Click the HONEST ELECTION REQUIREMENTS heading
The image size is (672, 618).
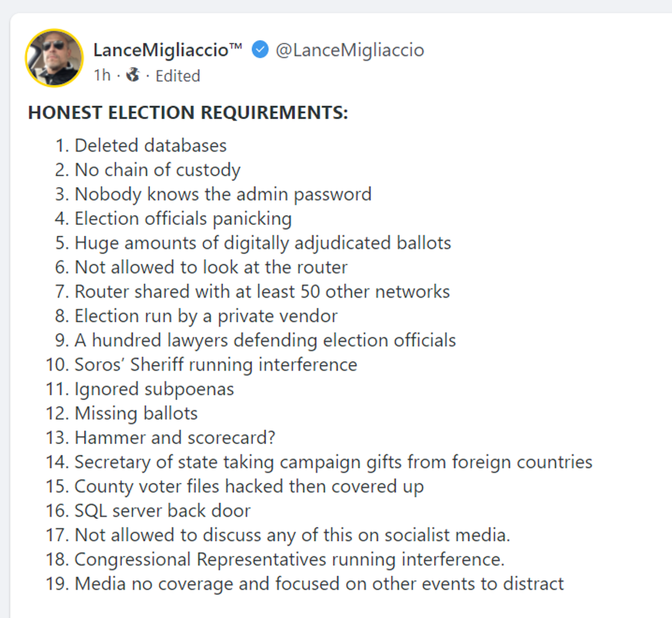pos(188,113)
